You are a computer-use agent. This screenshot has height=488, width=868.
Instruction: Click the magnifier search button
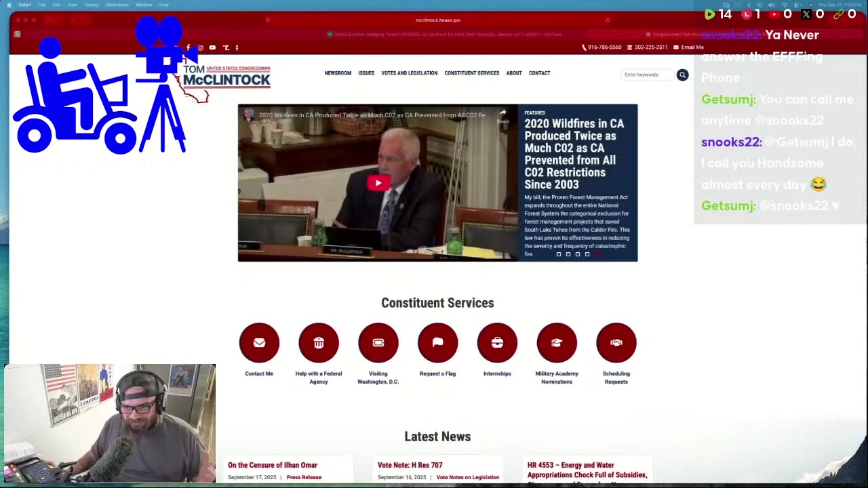coord(682,75)
